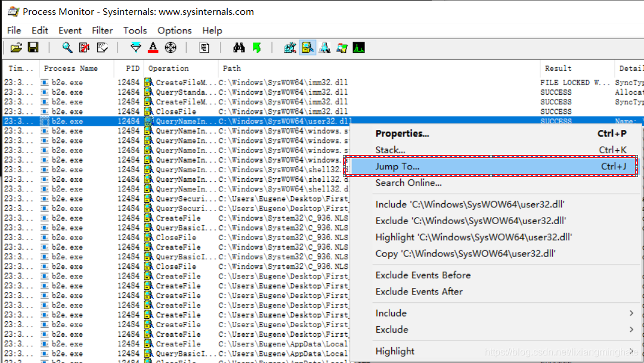This screenshot has height=363, width=644.
Task: Click the partially visible Detail column header
Action: tap(630, 68)
